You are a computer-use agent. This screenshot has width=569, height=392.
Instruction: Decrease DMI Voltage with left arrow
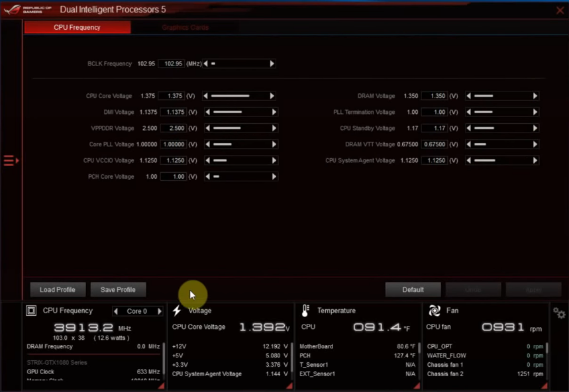pyautogui.click(x=207, y=112)
